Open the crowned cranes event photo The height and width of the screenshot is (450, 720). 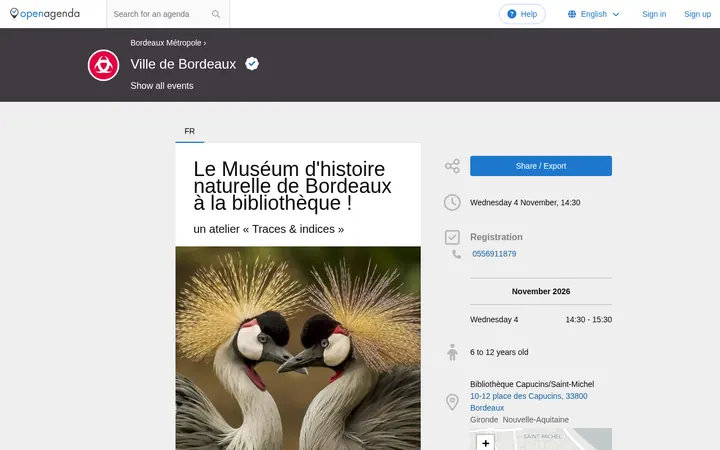click(x=298, y=348)
